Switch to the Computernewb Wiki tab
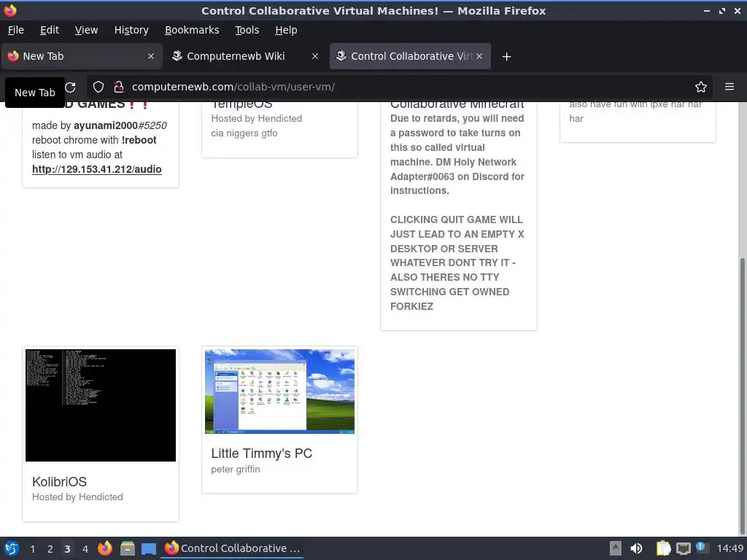This screenshot has height=560, width=747. click(x=246, y=56)
